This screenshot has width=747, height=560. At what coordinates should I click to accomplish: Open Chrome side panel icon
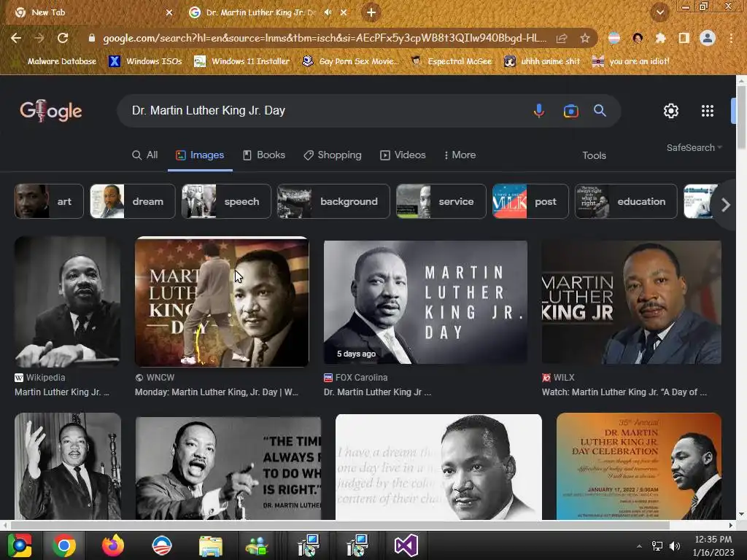click(x=684, y=38)
